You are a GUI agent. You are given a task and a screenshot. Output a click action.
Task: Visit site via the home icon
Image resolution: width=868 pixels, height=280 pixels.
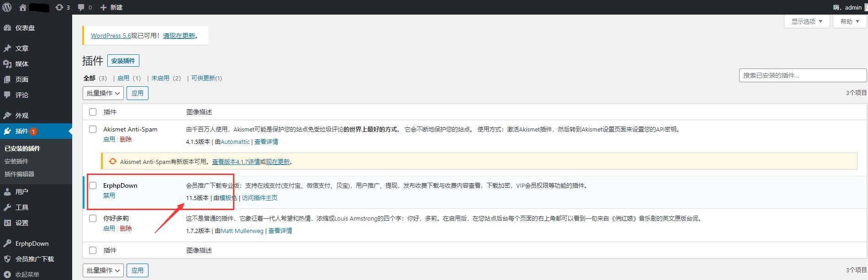point(23,7)
